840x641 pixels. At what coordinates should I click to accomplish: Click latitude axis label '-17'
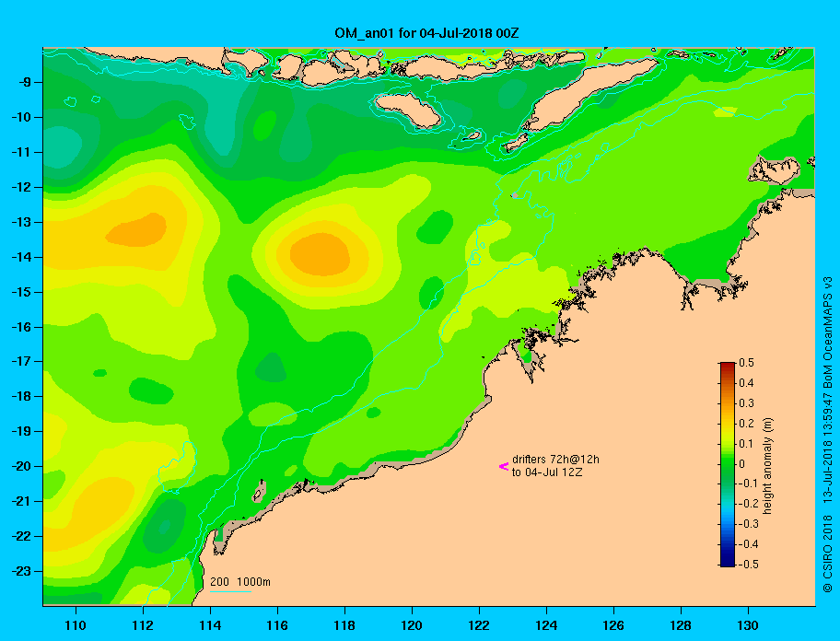21,361
